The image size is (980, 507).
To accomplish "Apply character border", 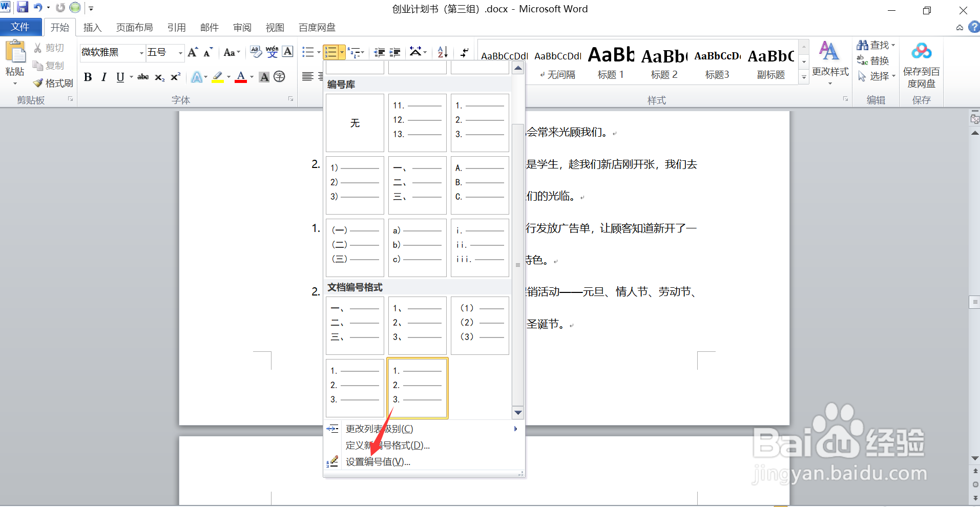I will 288,52.
